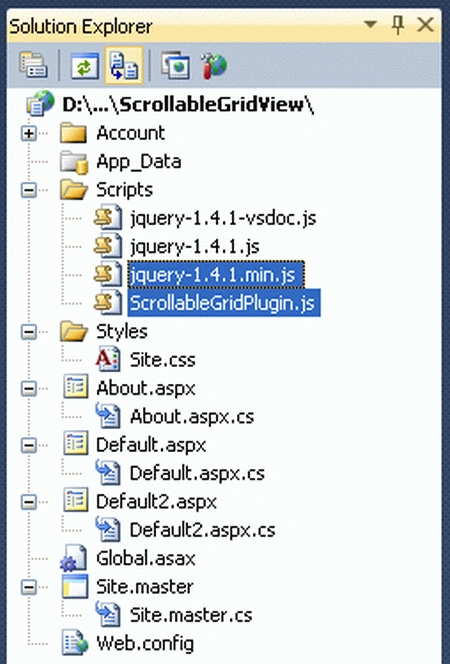Click the Default.aspx web form icon
This screenshot has height=664, width=450.
76,444
